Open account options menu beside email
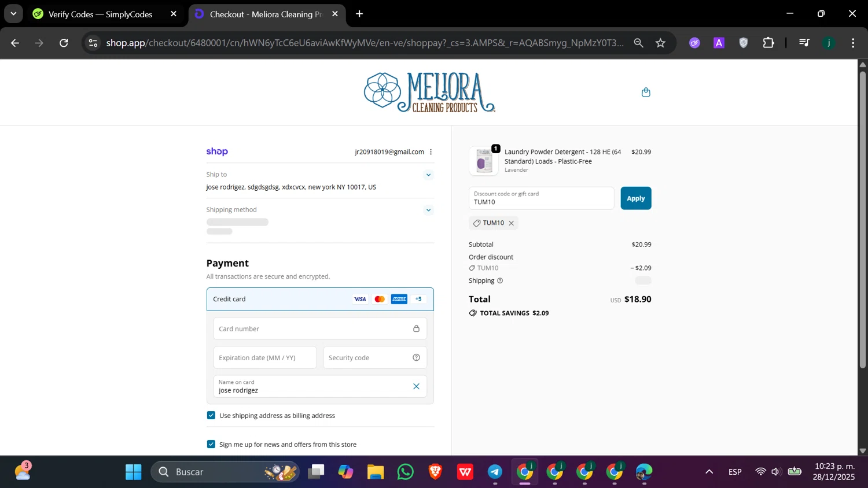Screen dimensions: 868x488 pos(431,152)
